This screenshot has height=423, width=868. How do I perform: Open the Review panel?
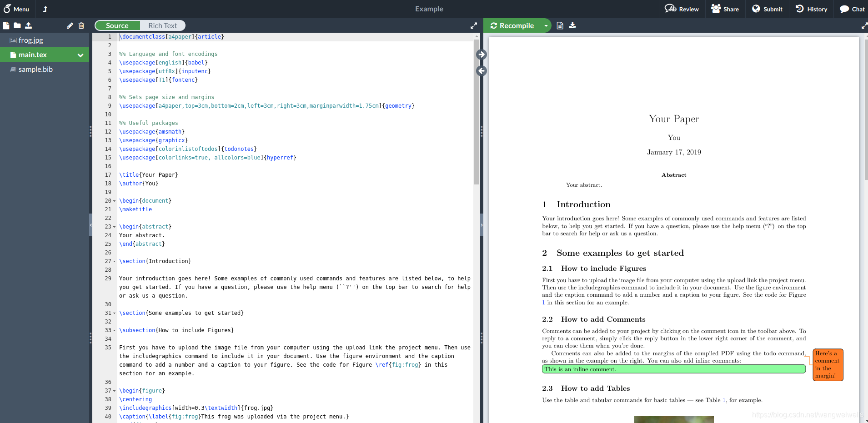(x=682, y=9)
